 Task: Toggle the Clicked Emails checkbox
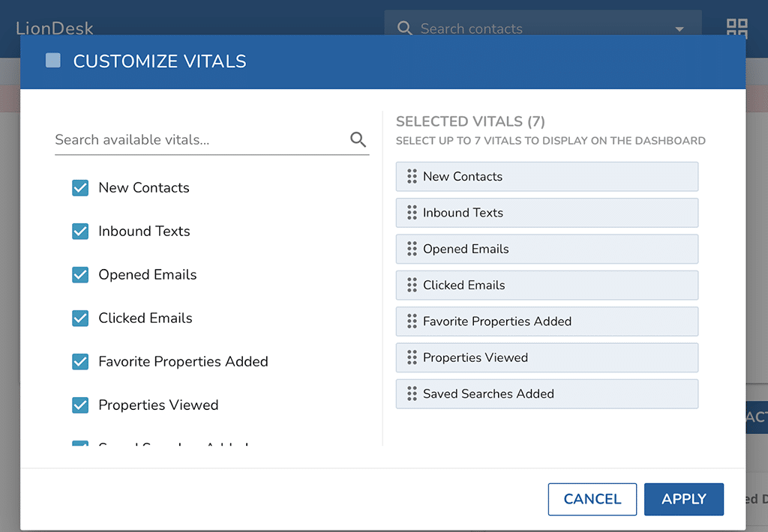[x=80, y=318]
